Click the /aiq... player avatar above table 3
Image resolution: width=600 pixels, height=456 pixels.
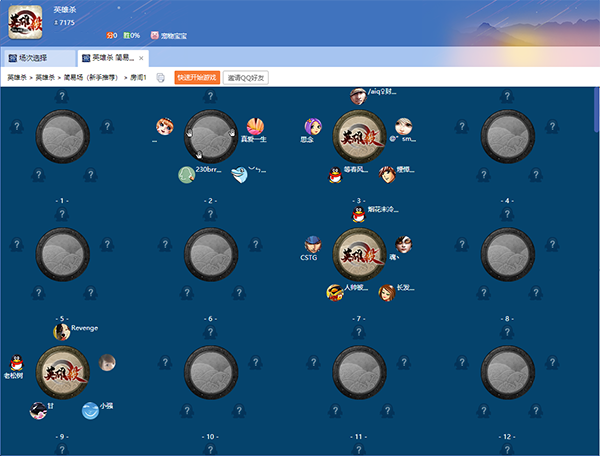pyautogui.click(x=359, y=96)
